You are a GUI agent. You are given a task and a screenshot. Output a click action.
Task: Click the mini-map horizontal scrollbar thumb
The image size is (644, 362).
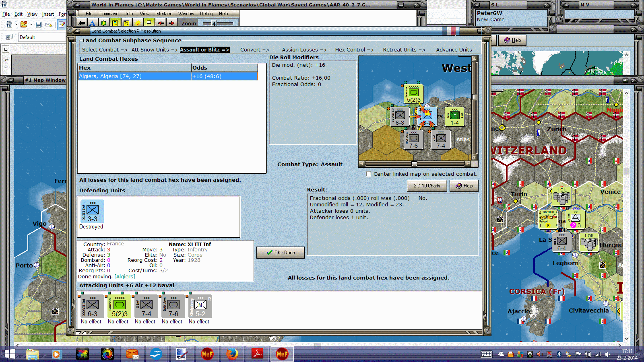[x=414, y=164]
